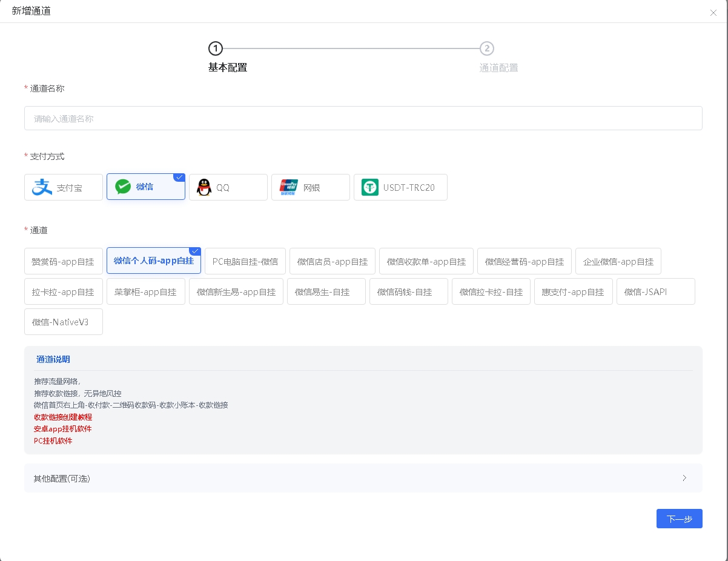Select the UnionPay 网银 card icon
Viewport: 728px width, 561px height.
pyautogui.click(x=289, y=188)
